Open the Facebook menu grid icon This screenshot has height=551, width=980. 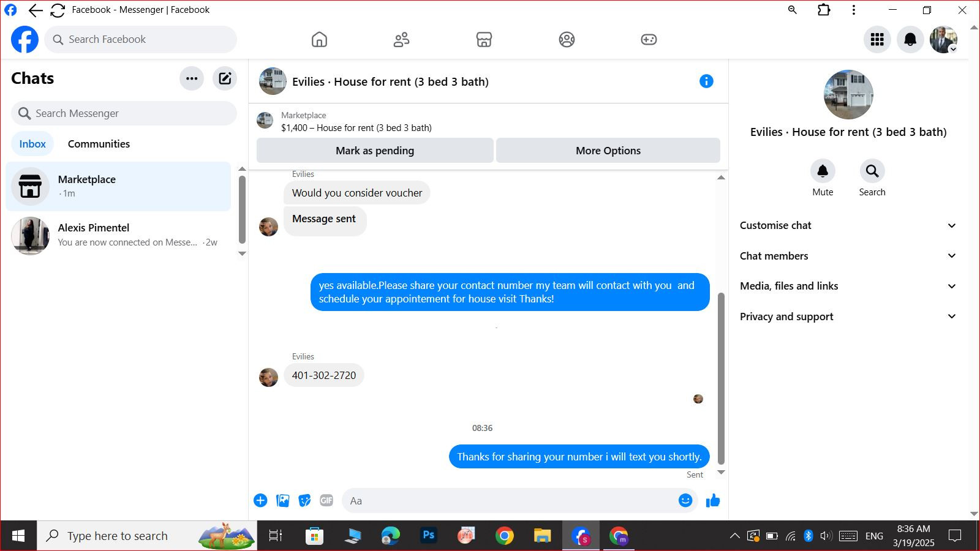[877, 40]
